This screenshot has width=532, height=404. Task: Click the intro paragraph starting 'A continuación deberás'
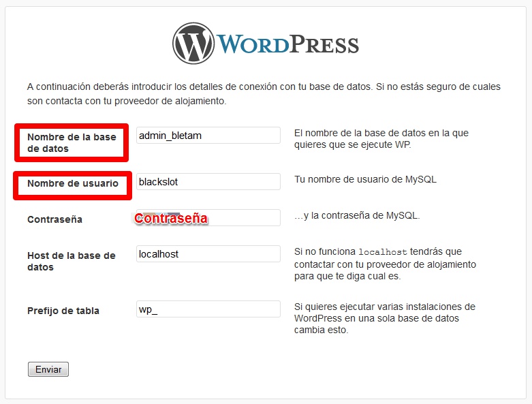(264, 93)
